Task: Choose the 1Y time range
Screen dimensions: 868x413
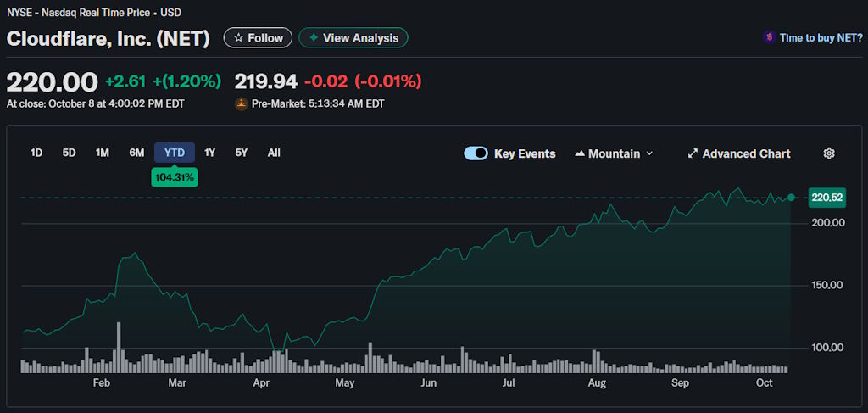Action: 210,153
